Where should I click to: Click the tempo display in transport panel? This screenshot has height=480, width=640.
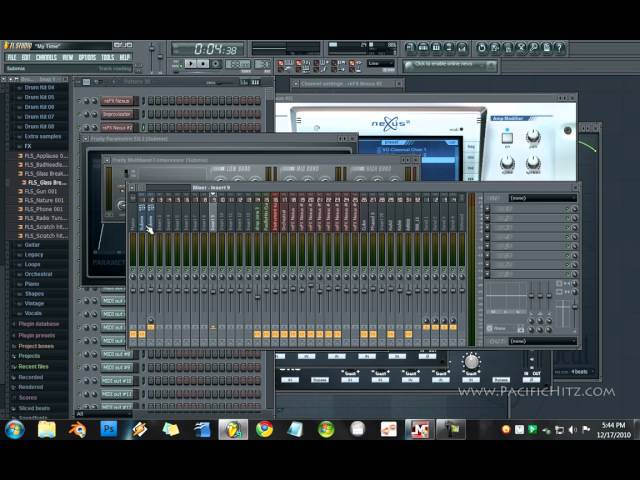[238, 64]
